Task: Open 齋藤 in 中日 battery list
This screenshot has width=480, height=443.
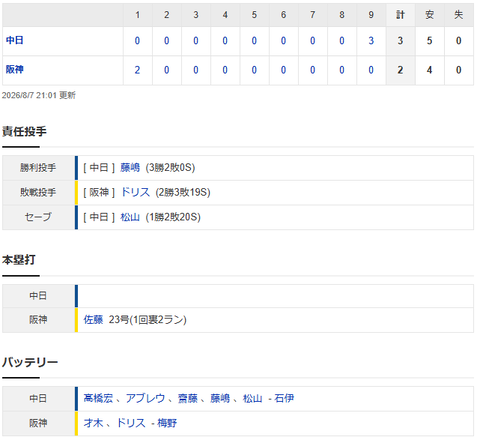Action: pos(188,398)
